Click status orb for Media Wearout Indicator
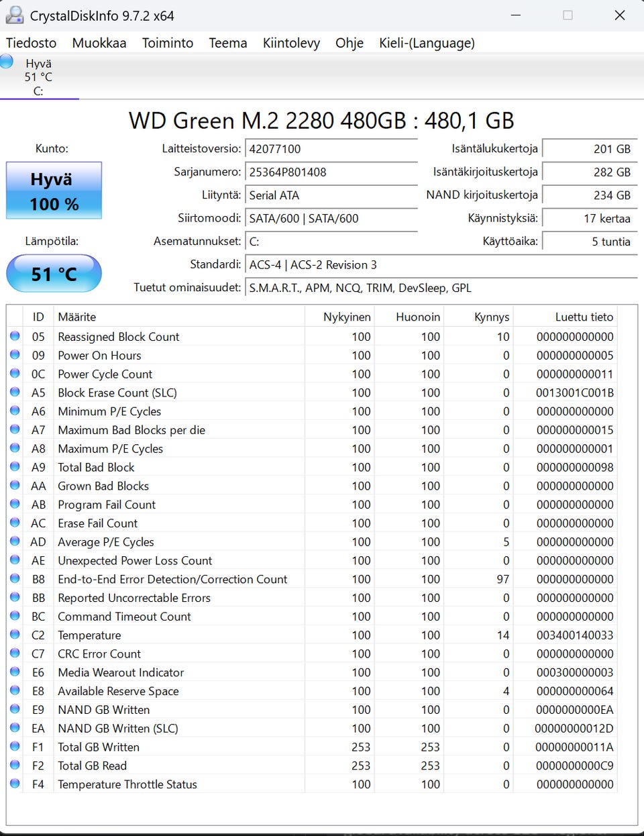Image resolution: width=644 pixels, height=836 pixels. click(15, 672)
